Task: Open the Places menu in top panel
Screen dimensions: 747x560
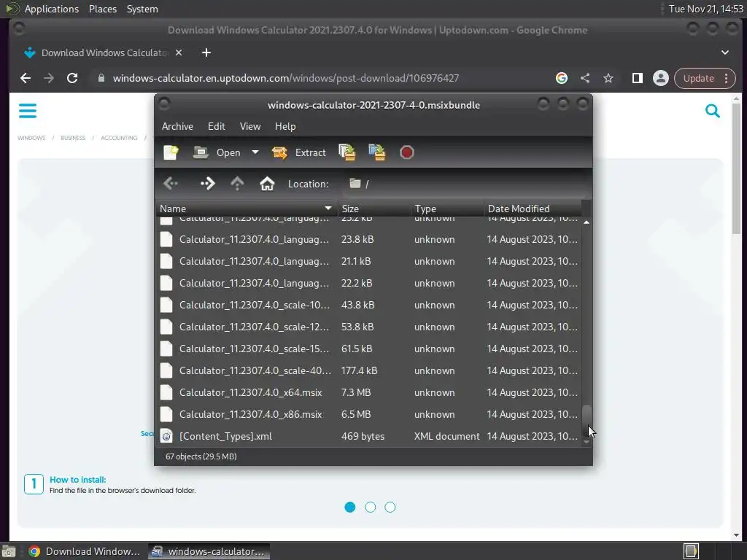Action: point(103,9)
